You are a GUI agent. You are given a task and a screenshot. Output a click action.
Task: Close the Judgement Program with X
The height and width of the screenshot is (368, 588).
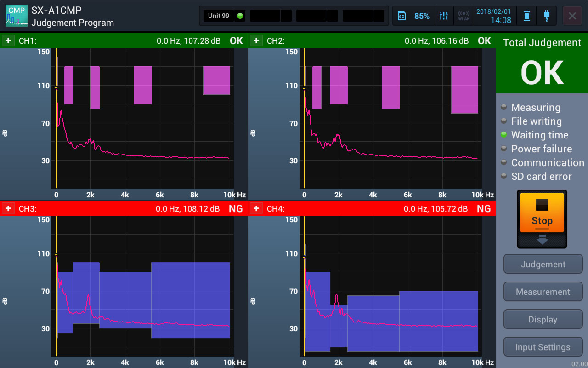[572, 16]
